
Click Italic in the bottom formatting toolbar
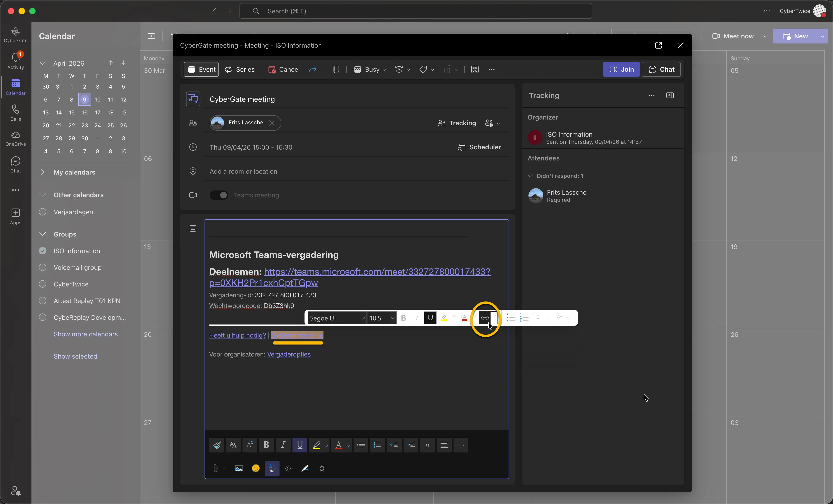click(x=283, y=445)
